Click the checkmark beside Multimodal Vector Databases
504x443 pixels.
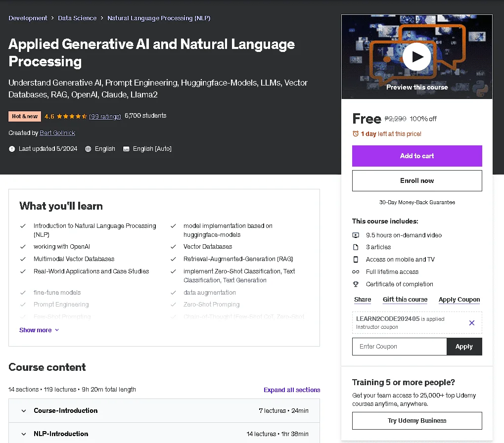23,259
